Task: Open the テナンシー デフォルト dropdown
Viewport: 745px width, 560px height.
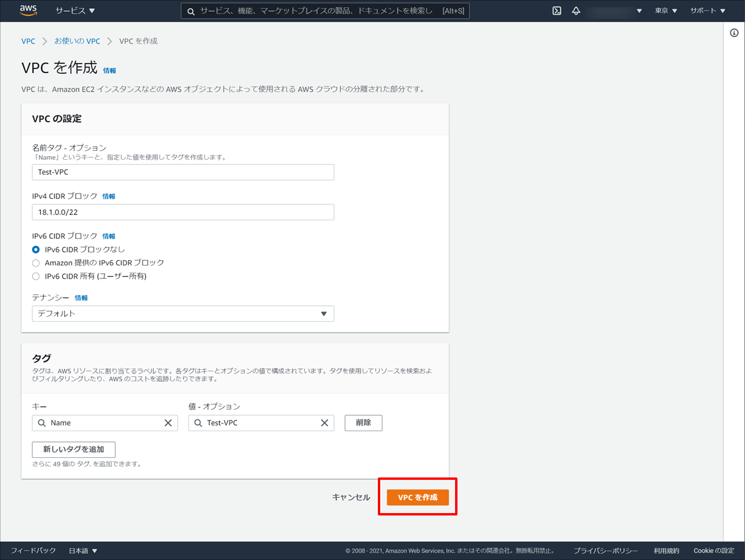Action: (x=183, y=314)
